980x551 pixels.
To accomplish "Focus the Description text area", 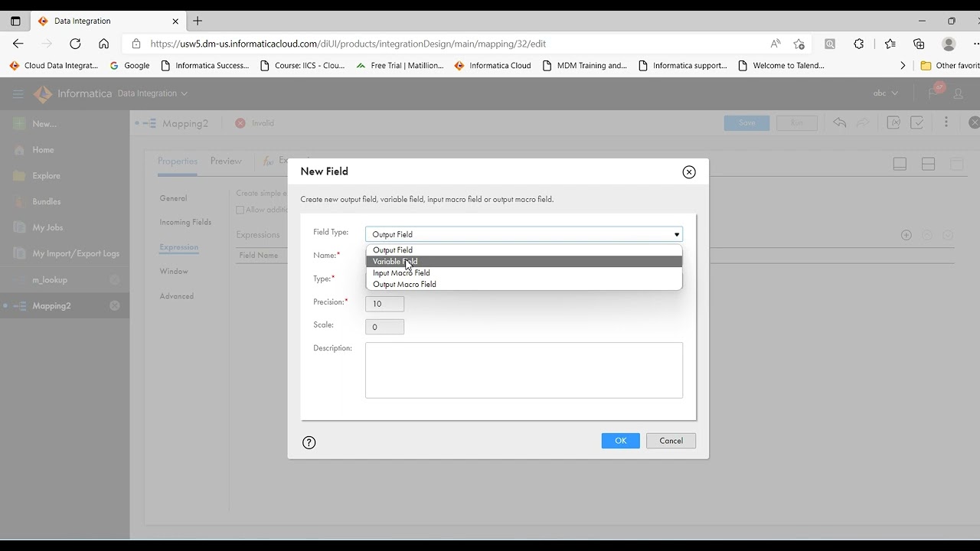I will pos(524,370).
